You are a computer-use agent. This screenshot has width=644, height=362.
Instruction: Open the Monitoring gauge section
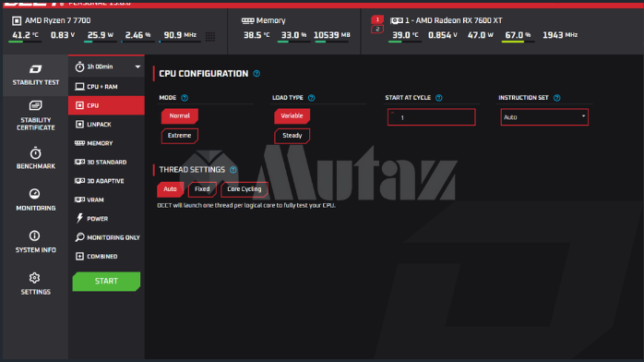[x=35, y=199]
